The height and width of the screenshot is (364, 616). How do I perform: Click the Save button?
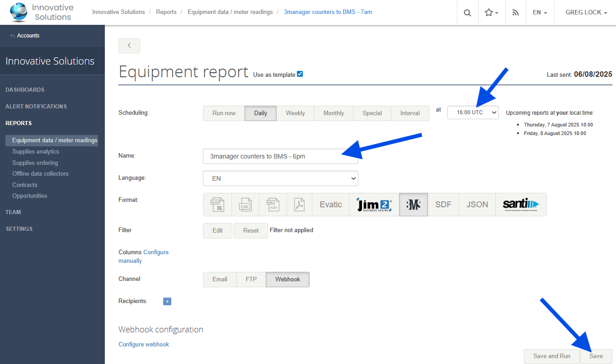pyautogui.click(x=596, y=356)
